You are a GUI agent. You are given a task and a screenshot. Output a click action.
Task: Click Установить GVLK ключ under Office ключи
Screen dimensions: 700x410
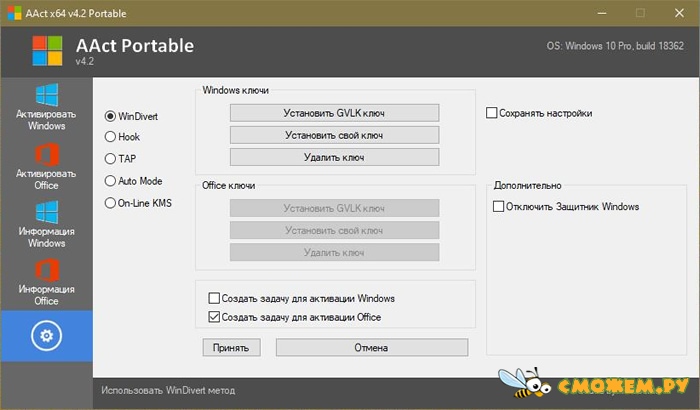point(334,208)
